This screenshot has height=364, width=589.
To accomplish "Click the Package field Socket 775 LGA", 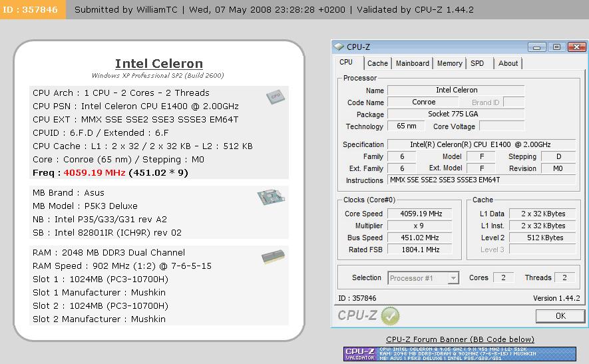I will pos(456,114).
